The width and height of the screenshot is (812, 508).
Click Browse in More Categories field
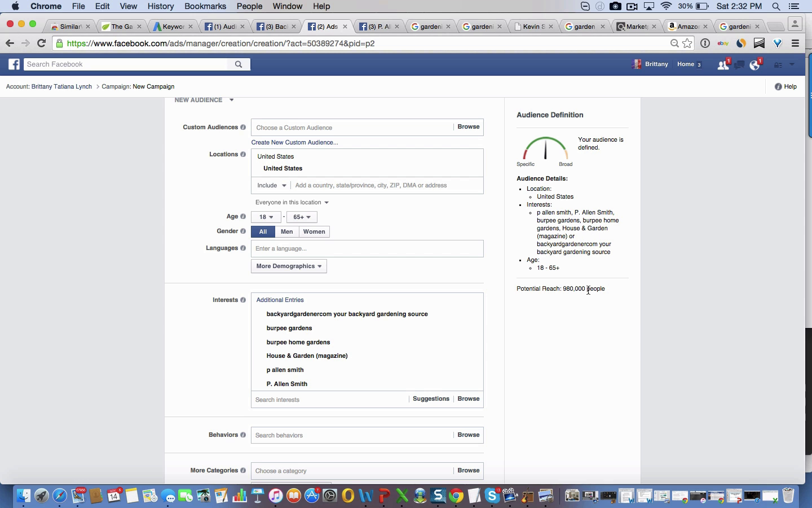pos(468,471)
